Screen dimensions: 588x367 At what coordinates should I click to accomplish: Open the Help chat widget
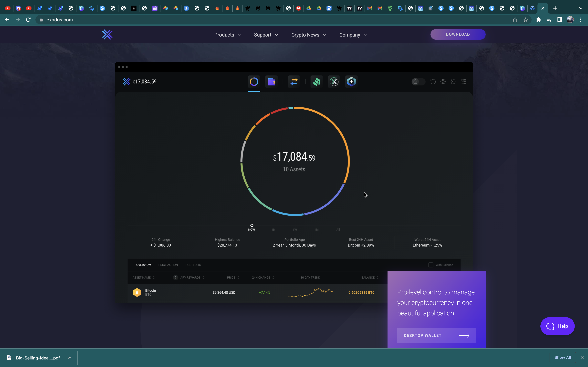tap(557, 326)
